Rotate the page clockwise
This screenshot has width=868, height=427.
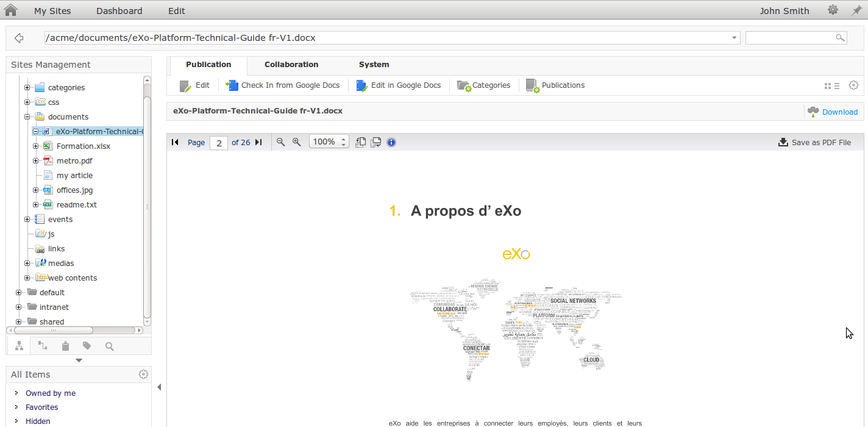(x=376, y=142)
